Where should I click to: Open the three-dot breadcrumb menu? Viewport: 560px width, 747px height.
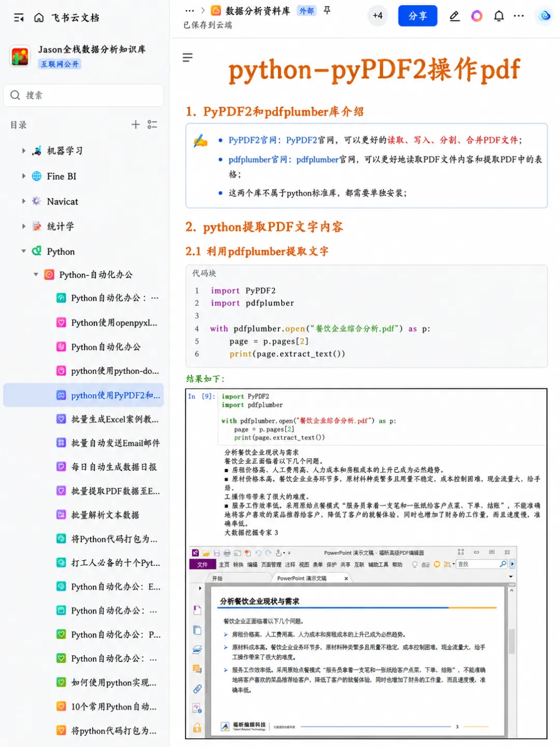point(190,10)
